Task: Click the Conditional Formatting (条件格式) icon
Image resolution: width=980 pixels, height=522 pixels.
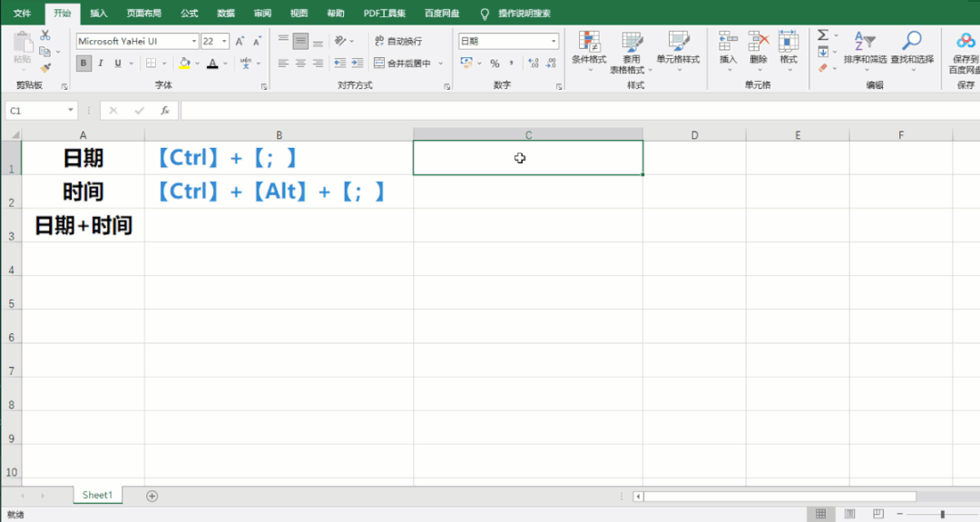Action: tap(589, 42)
